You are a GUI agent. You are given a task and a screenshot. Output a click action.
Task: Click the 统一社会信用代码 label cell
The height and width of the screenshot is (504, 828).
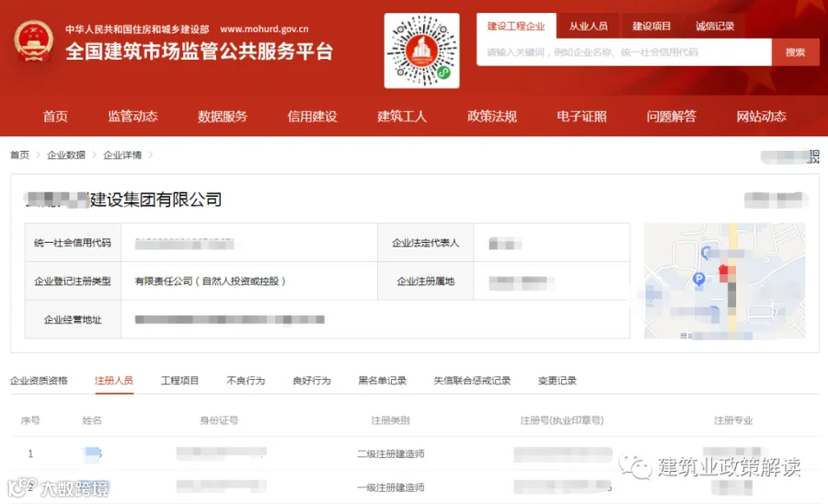point(73,243)
